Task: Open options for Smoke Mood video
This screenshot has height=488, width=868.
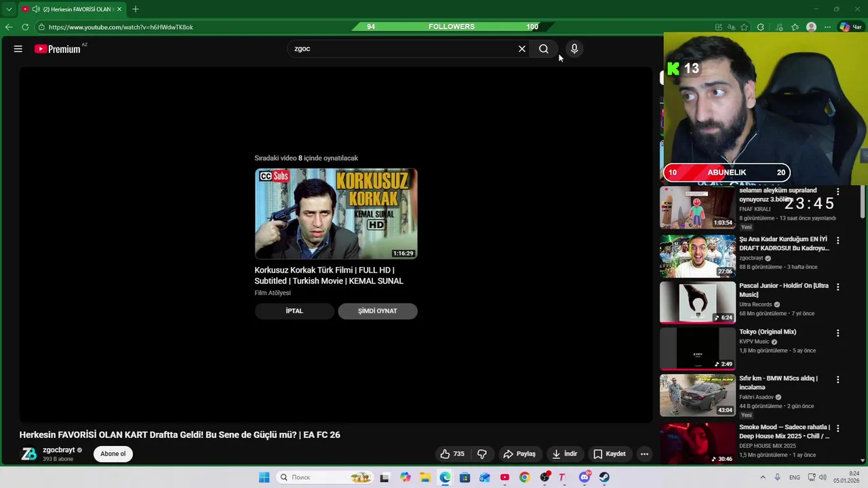Action: pyautogui.click(x=837, y=428)
